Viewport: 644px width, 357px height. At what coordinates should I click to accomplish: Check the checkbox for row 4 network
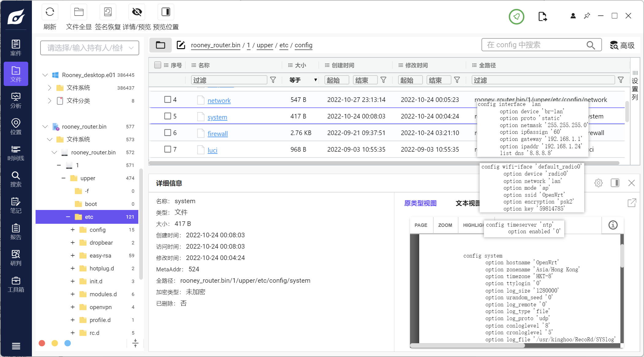167,99
